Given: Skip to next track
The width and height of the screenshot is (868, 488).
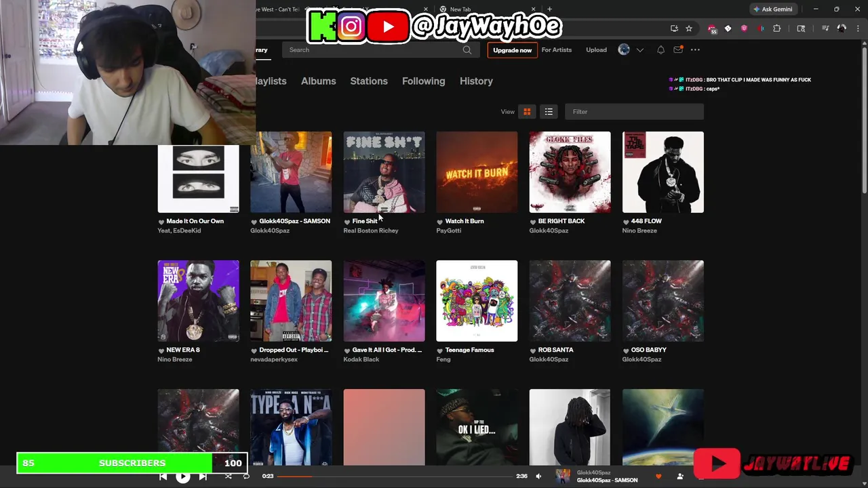Looking at the screenshot, I should (x=203, y=476).
